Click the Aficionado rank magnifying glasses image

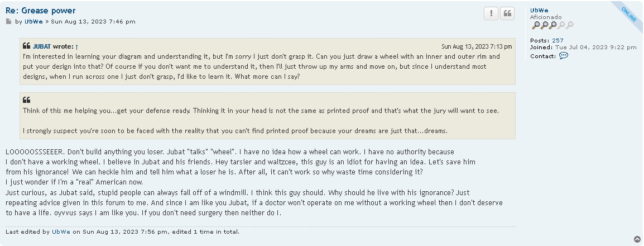(x=552, y=25)
